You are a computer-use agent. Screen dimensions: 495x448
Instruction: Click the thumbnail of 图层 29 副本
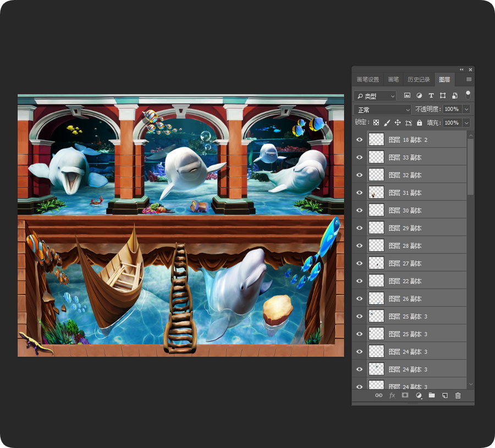(x=376, y=228)
